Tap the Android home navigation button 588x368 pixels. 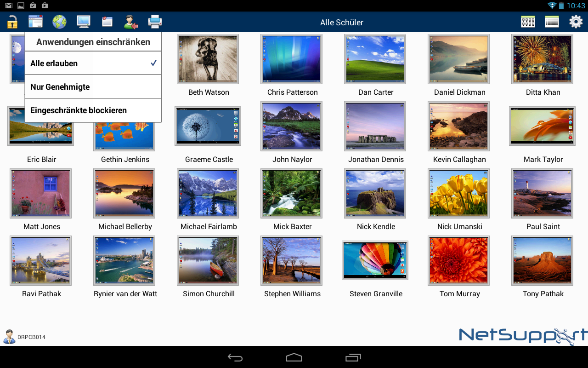coord(294,357)
